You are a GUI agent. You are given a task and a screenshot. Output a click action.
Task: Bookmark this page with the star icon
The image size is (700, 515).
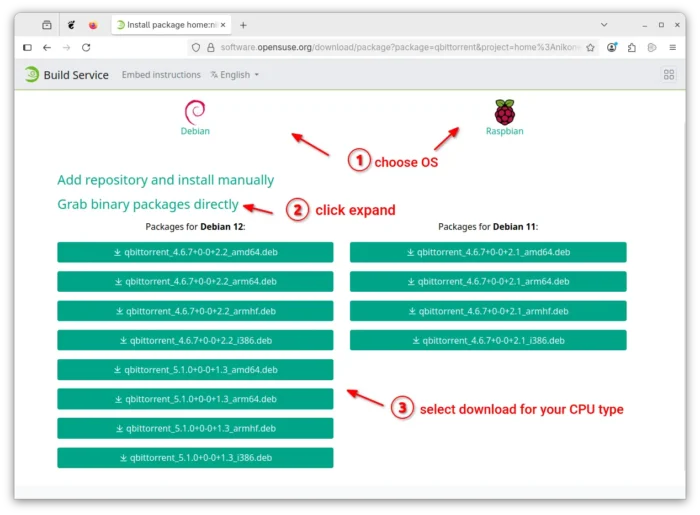pyautogui.click(x=590, y=47)
